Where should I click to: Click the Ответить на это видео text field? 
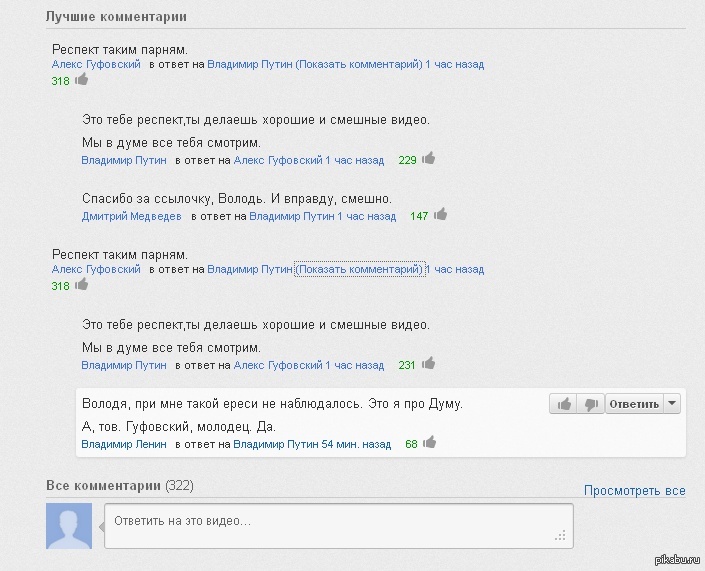[338, 523]
